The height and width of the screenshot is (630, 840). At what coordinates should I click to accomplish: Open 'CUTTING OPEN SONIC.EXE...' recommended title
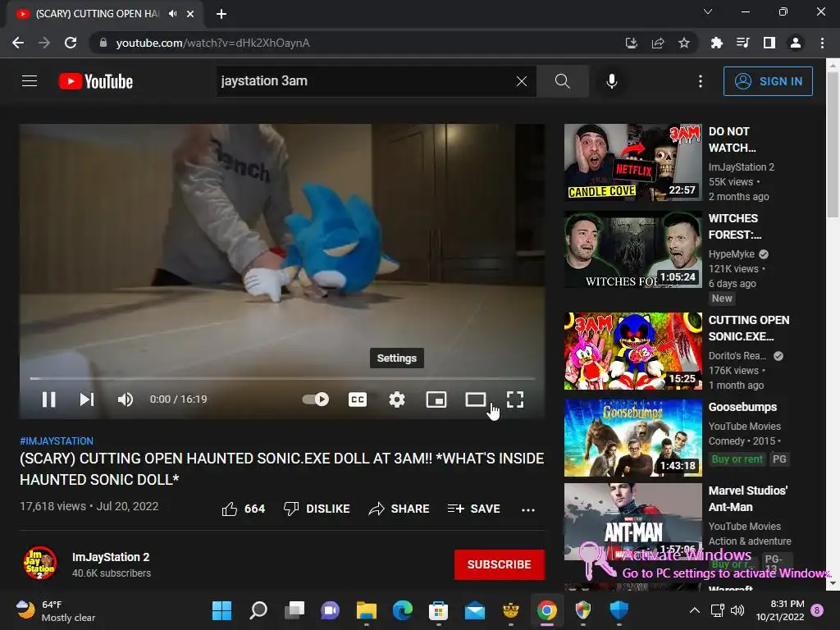point(749,328)
